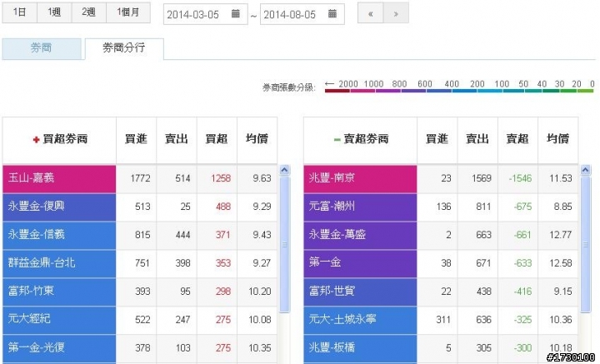Viewport: 600px width, 364px height.
Task: Click the 買超 column header
Action: (217, 139)
